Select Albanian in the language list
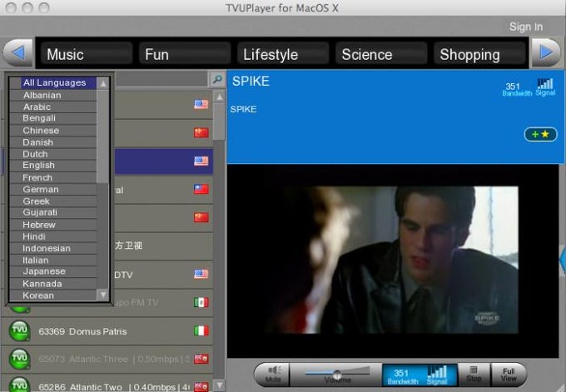The image size is (566, 392). (x=53, y=95)
